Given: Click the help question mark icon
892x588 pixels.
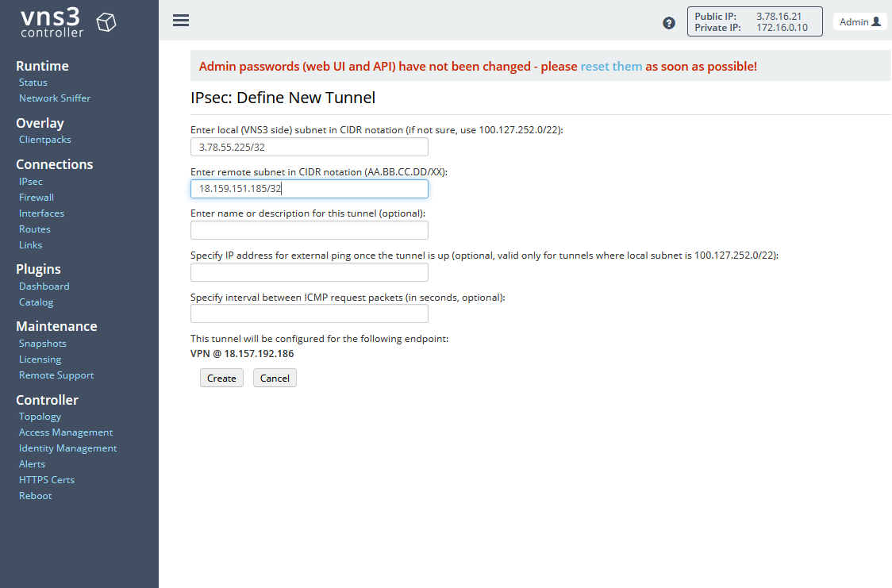Looking at the screenshot, I should pos(667,22).
